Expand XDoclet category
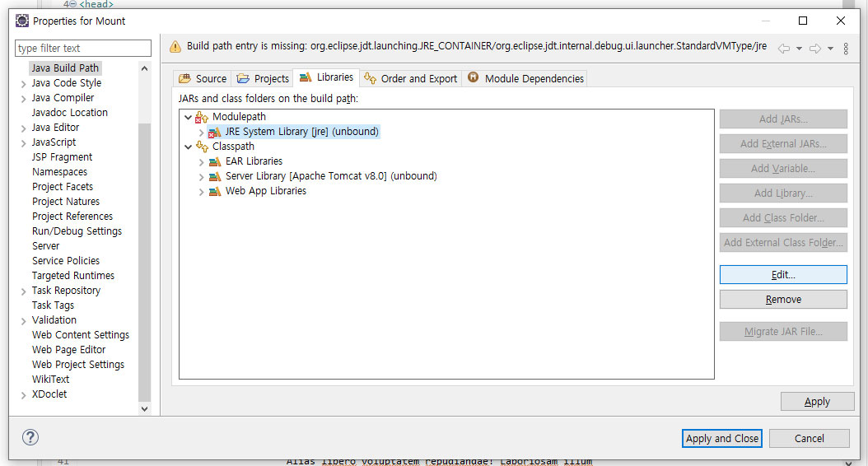Screen dimensions: 868x466 (x=23, y=395)
